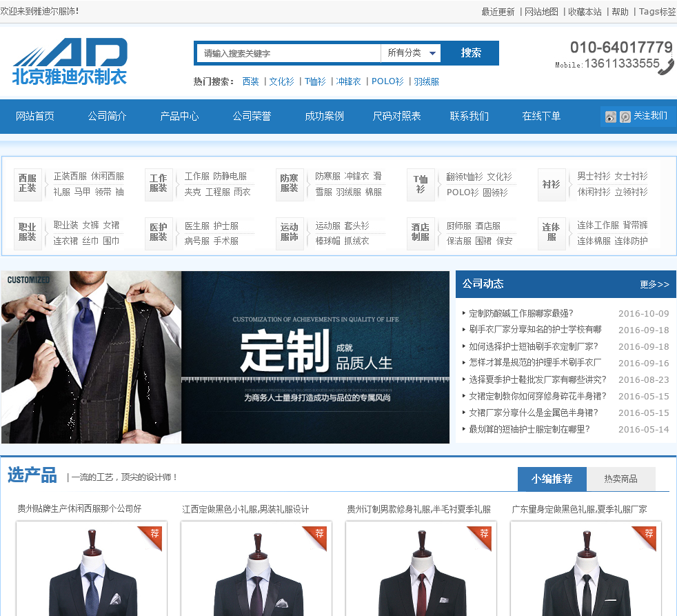Viewport: 677px width, 616px height.
Task: Open 网站首页 in the navigation bar
Action: pyautogui.click(x=35, y=116)
